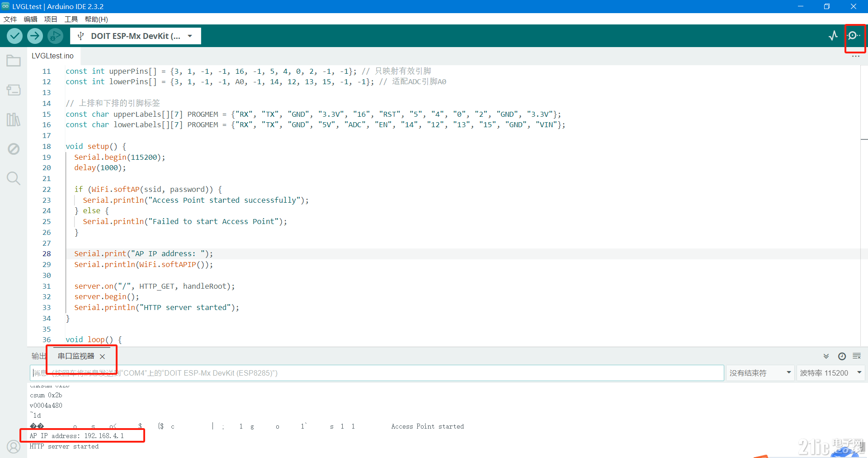The width and height of the screenshot is (868, 458).
Task: Open the 文件 menu
Action: coord(10,19)
